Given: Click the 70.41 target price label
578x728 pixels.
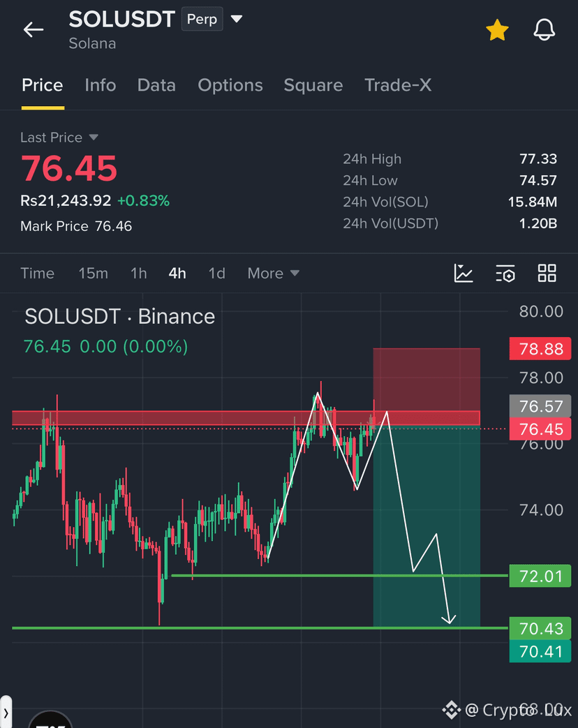Looking at the screenshot, I should tap(540, 651).
